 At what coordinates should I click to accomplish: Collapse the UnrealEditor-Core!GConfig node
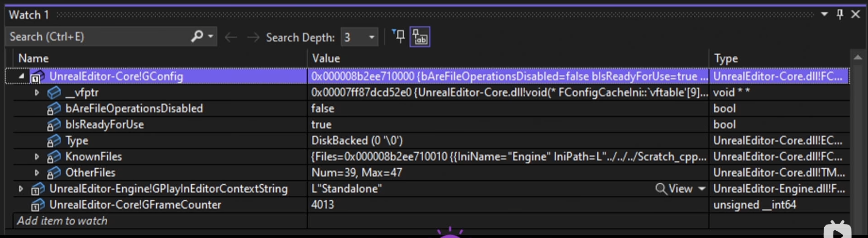[x=21, y=76]
